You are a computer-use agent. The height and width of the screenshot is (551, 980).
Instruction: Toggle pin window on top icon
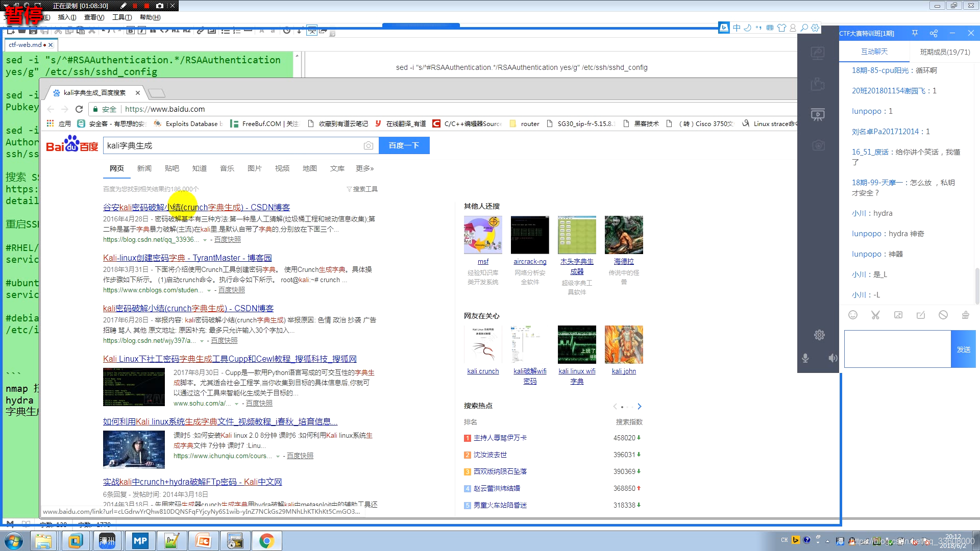point(915,33)
